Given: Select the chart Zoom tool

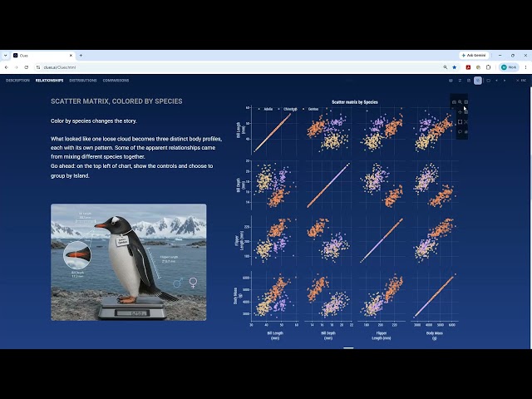Looking at the screenshot, I should tap(460, 101).
